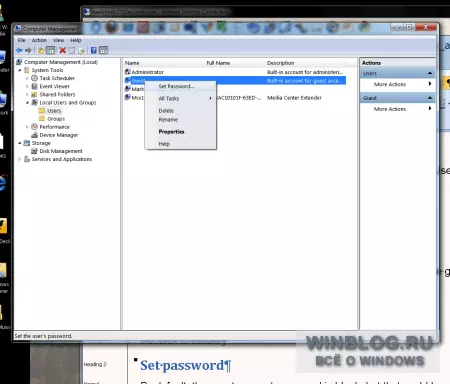
Task: Click the Export List toolbar icon
Action: [x=81, y=50]
